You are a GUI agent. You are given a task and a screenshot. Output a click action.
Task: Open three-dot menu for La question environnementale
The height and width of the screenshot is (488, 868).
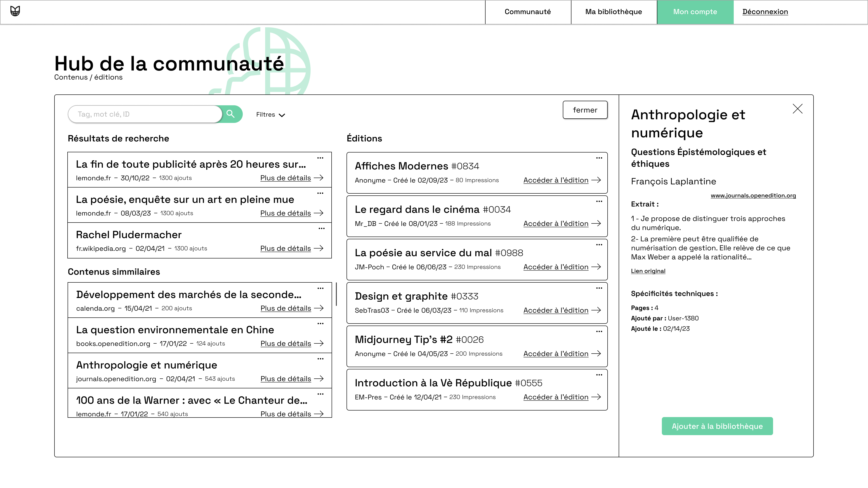point(321,323)
